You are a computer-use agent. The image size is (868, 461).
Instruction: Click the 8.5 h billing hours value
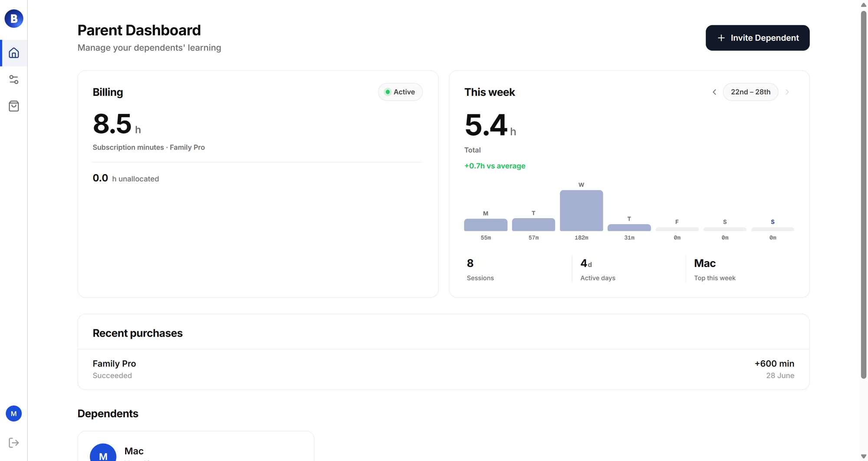click(117, 124)
